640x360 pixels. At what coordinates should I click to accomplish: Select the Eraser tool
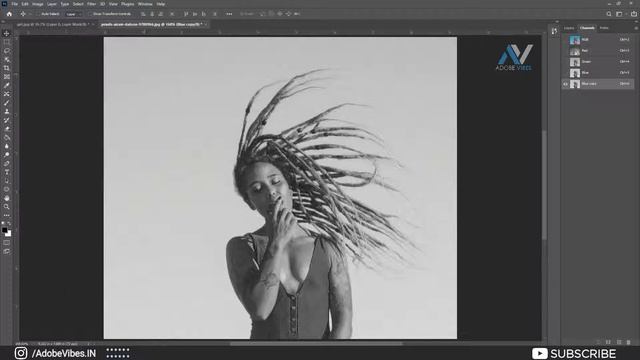pyautogui.click(x=7, y=129)
